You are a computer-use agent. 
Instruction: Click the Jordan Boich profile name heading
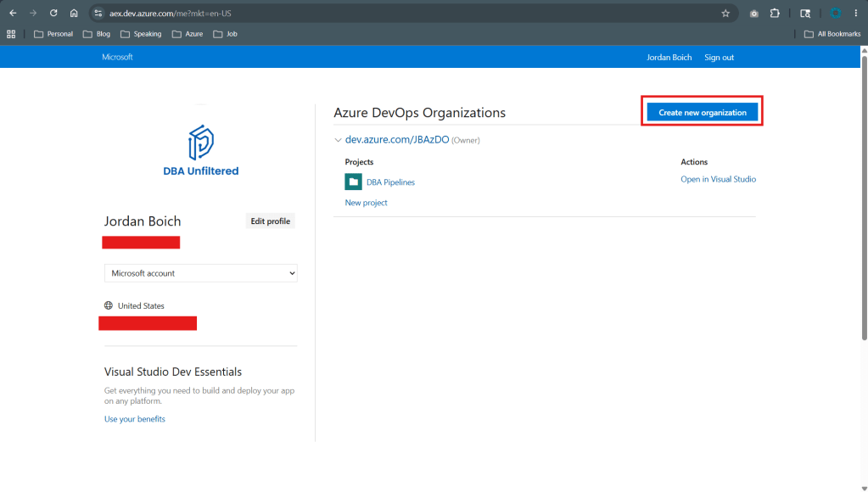pos(143,221)
